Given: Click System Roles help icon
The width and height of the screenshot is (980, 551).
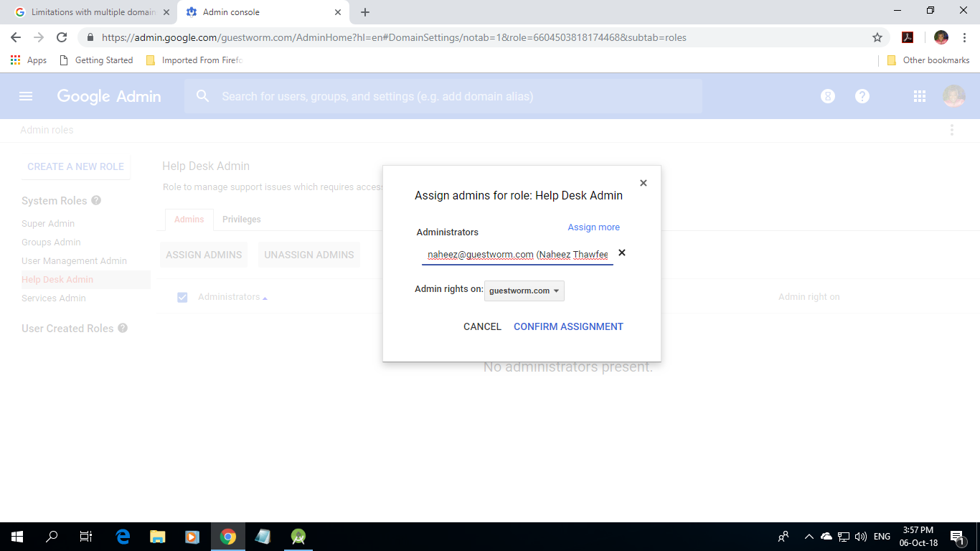Looking at the screenshot, I should [x=96, y=200].
